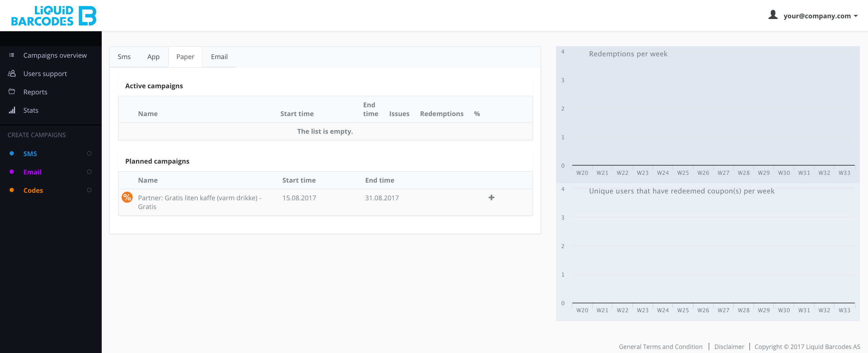The height and width of the screenshot is (353, 868).
Task: Open Users support page
Action: point(45,74)
